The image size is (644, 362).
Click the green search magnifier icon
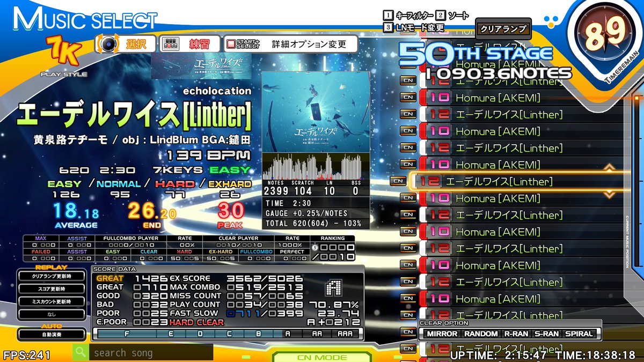pos(80,352)
